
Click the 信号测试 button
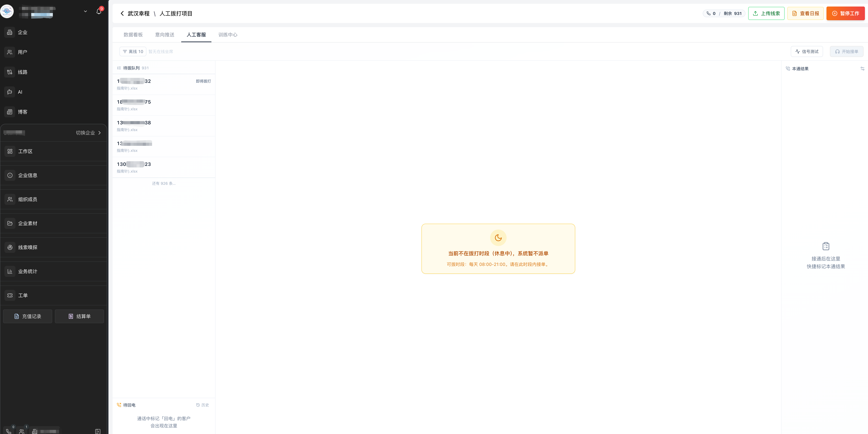(x=807, y=51)
